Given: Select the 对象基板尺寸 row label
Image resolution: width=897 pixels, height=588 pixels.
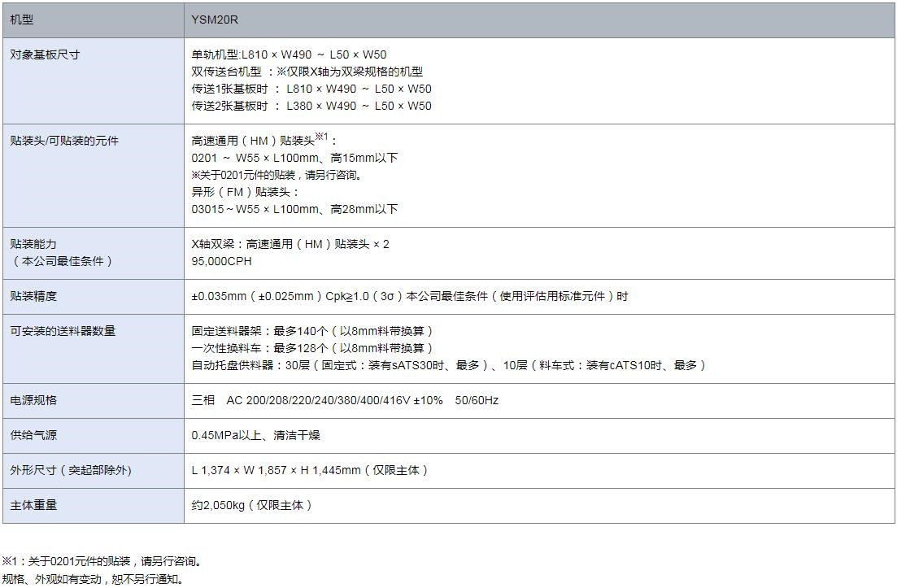Looking at the screenshot, I should 45,54.
